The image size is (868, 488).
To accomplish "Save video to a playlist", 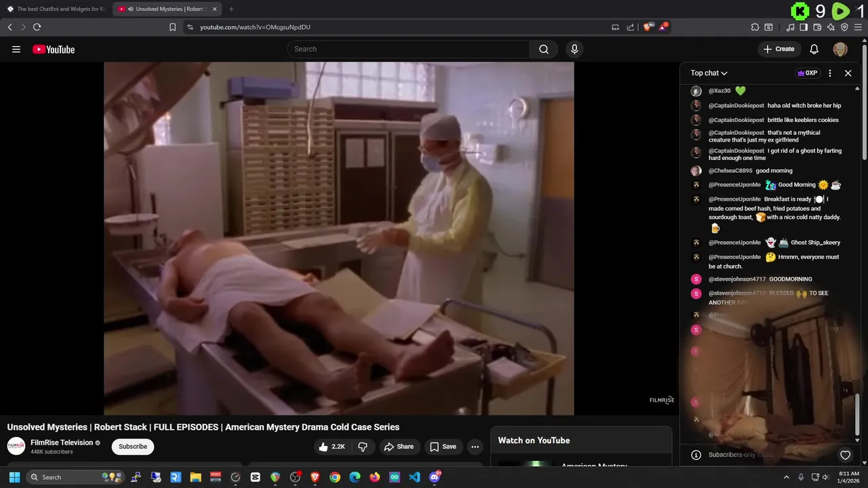I will point(443,447).
